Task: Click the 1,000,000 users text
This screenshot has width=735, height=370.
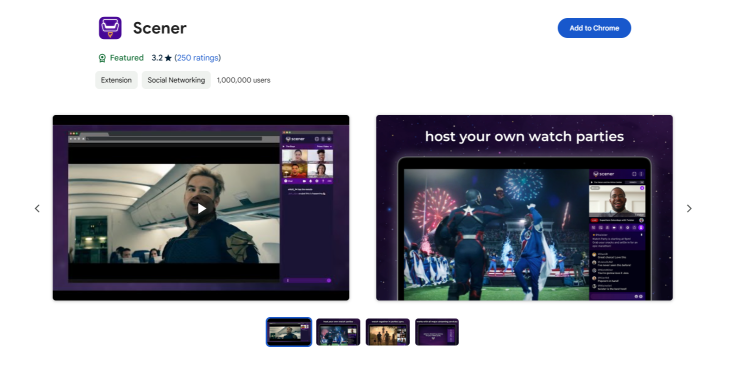Action: [243, 80]
